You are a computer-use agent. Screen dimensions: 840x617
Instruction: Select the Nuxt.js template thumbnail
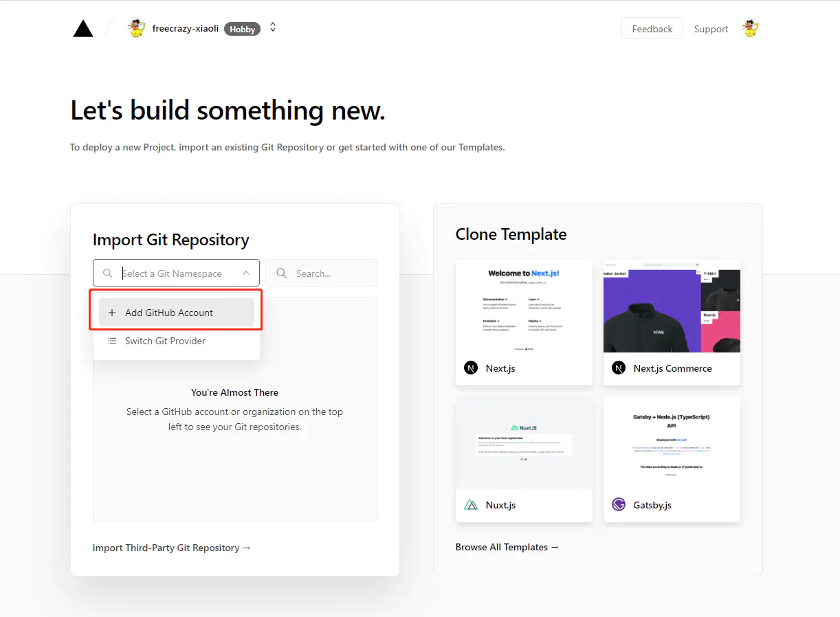524,443
